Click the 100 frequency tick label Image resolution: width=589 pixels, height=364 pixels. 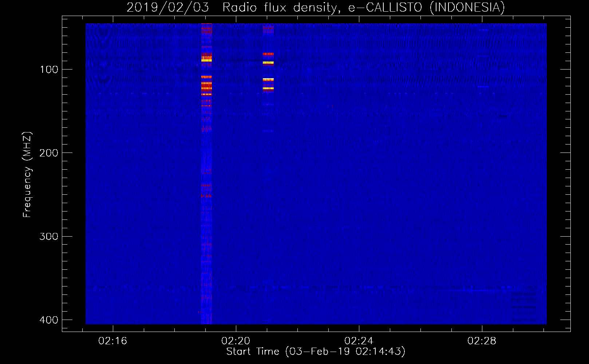point(49,70)
